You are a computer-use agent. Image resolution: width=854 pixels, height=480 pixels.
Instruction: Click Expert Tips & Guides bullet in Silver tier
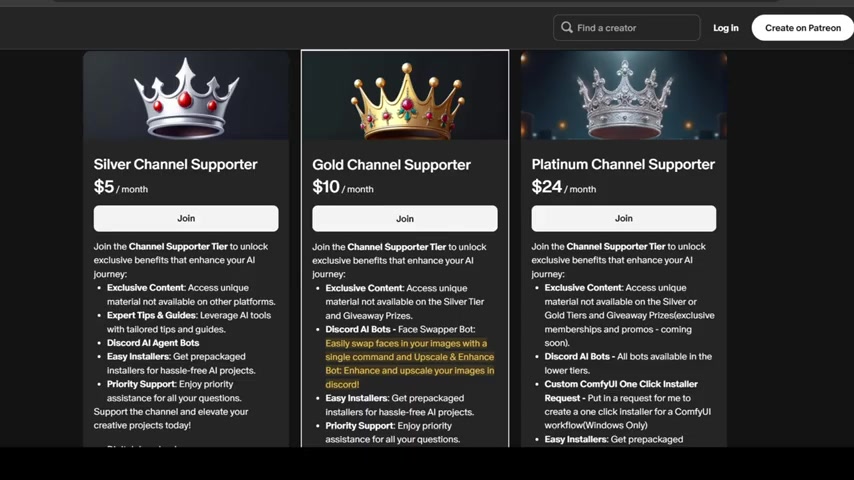[151, 315]
